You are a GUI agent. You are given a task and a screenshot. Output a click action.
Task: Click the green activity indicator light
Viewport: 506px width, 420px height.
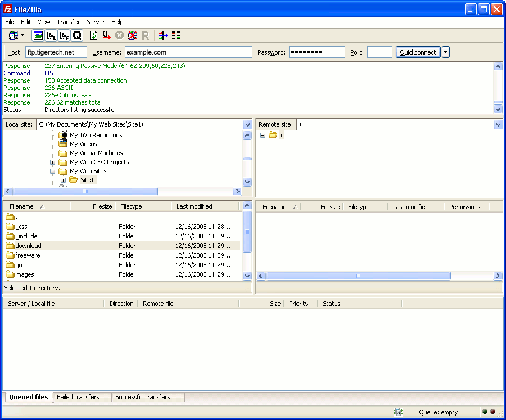(485, 412)
